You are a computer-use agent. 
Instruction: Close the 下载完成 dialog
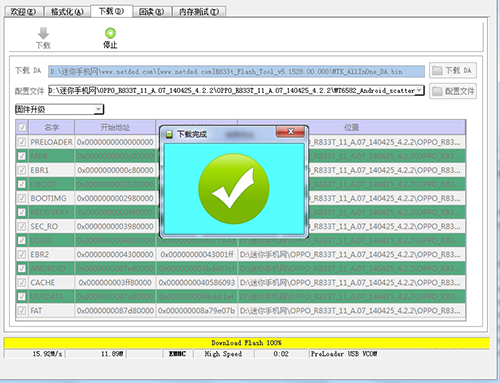coord(290,132)
